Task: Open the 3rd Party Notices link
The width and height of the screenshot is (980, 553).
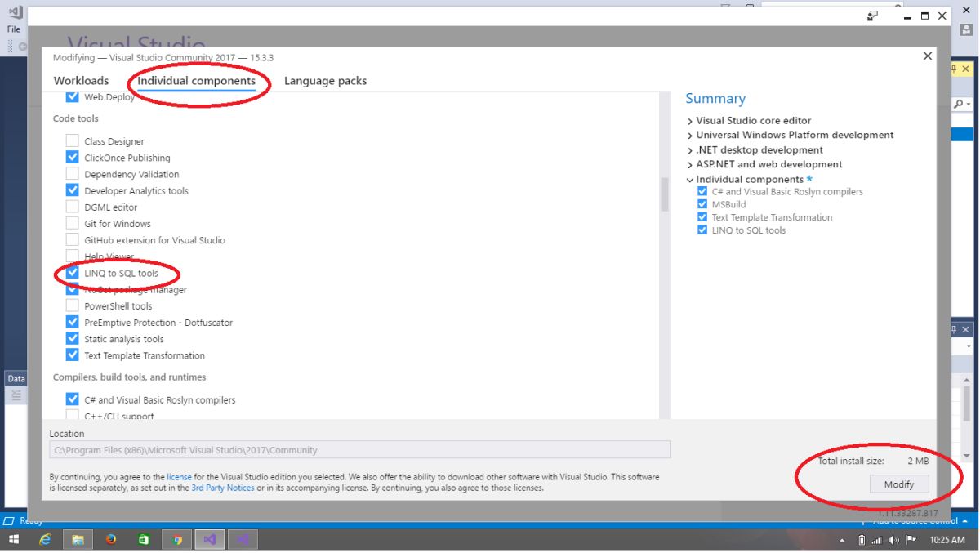Action: click(223, 488)
